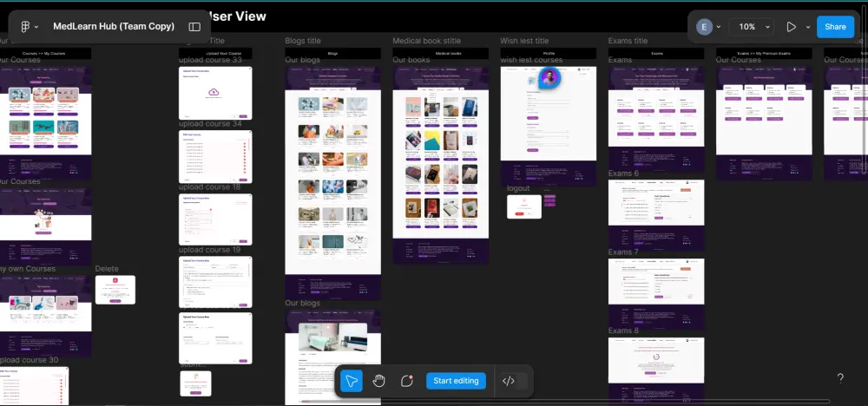This screenshot has width=868, height=406.
Task: Select the Our blogs listing frame
Action: point(332,182)
